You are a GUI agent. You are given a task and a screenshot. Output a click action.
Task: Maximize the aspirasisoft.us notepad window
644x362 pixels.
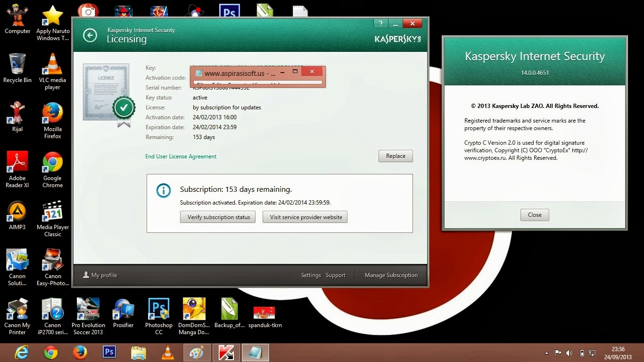tap(295, 72)
